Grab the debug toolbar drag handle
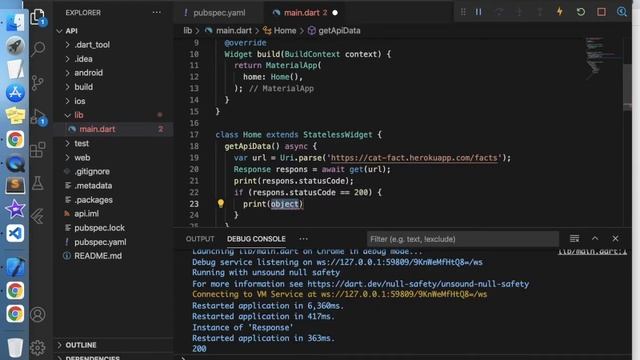This screenshot has height=360, width=640. 463,12
